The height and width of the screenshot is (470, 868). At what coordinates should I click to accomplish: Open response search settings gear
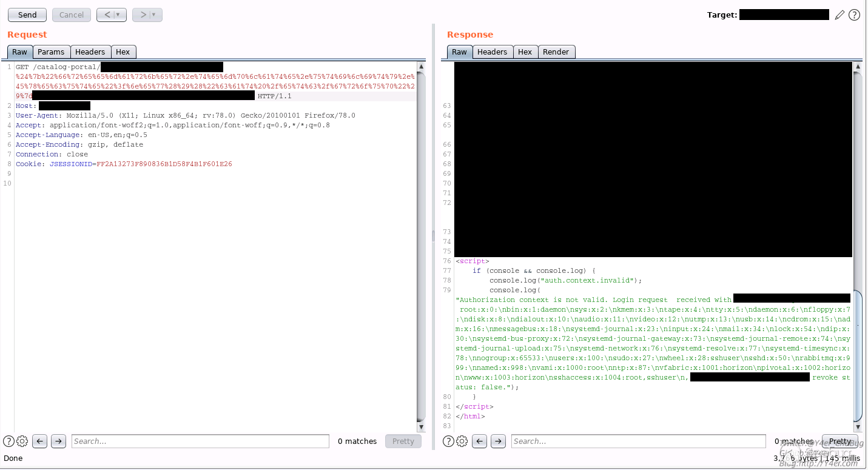(x=462, y=441)
